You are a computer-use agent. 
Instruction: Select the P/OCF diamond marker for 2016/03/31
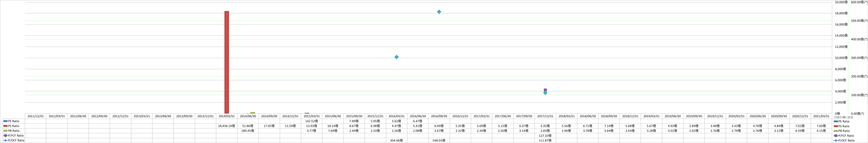[x=397, y=57]
